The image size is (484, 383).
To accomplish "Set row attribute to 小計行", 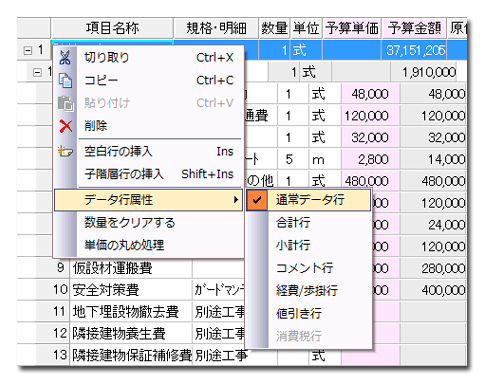I will click(308, 245).
